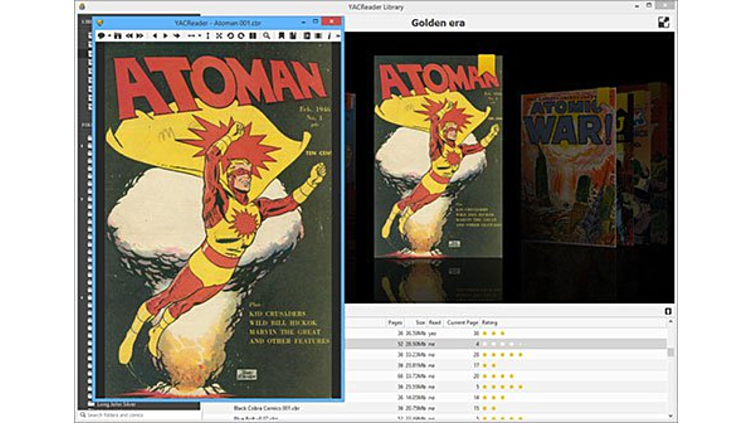Collapse the comics list panel toggle

(x=668, y=312)
